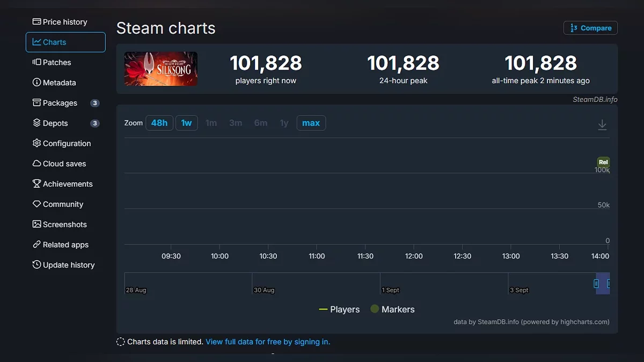Click the download chart data icon
Screen dimensions: 644x362
(x=602, y=124)
